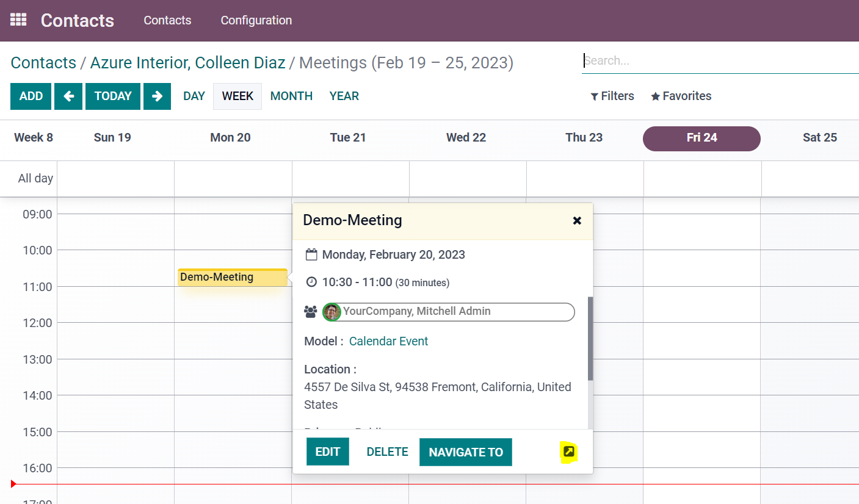Expand the Filters dropdown
The height and width of the screenshot is (504, 859).
pyautogui.click(x=612, y=96)
